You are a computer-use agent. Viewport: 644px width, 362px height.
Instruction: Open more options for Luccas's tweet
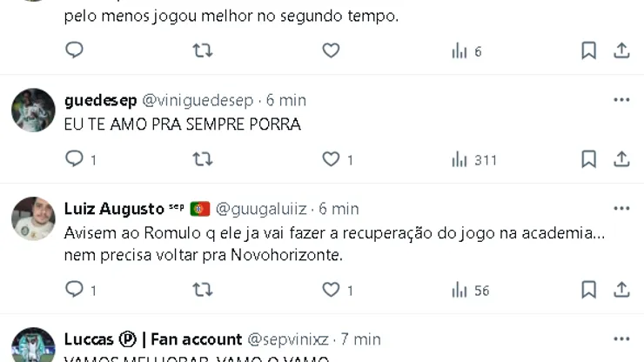[x=621, y=339]
